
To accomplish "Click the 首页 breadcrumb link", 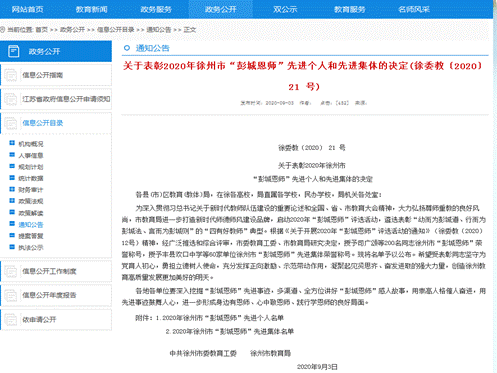I will [x=42, y=30].
